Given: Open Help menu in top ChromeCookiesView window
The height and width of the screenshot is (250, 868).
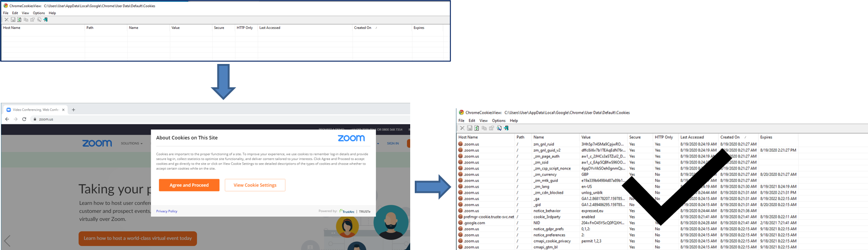Looking at the screenshot, I should pos(52,13).
